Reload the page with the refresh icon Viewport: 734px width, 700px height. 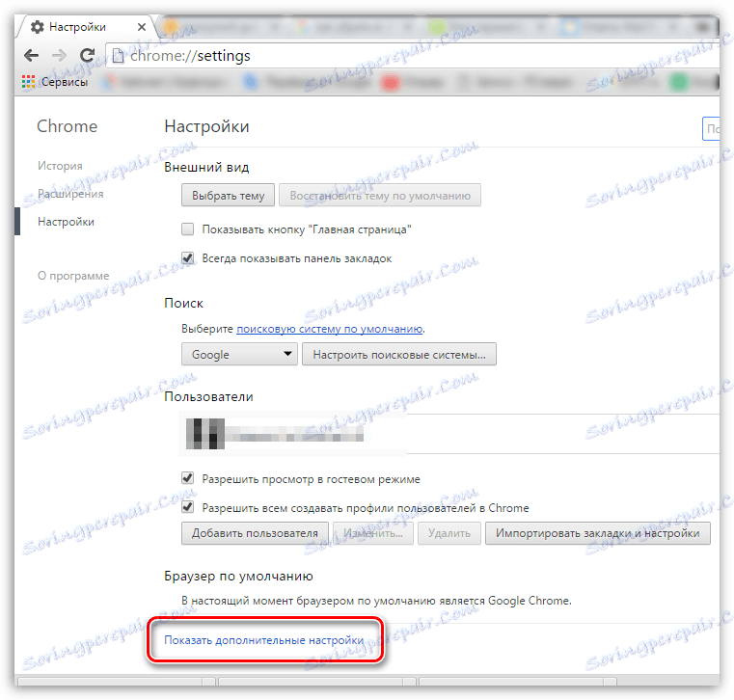coord(87,56)
